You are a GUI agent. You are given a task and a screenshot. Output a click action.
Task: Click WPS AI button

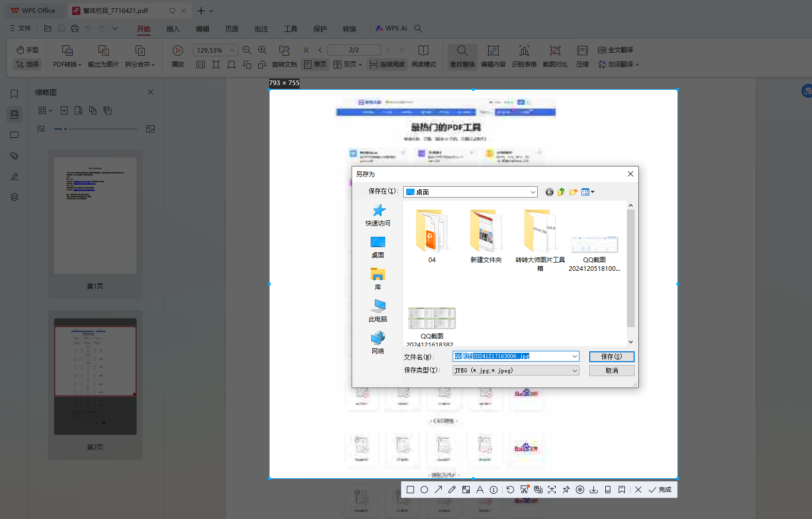(x=392, y=28)
